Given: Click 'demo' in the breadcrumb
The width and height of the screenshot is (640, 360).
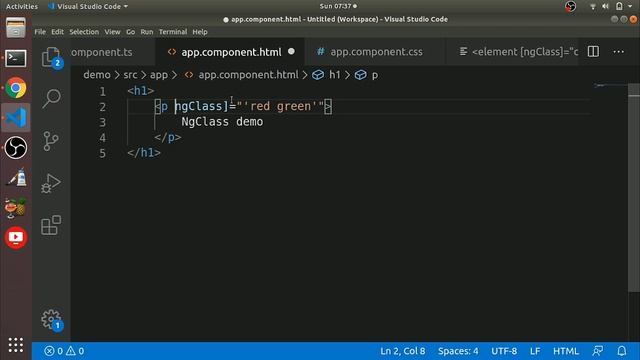Looking at the screenshot, I should pos(97,75).
